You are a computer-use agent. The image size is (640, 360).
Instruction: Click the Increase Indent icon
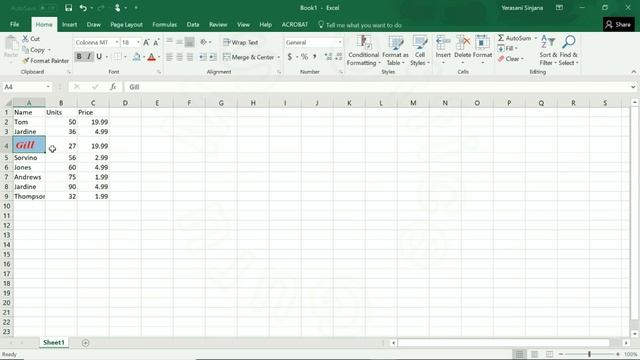[213, 57]
